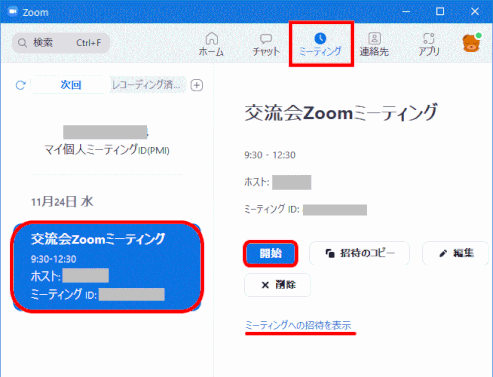Select My Personal Meeting ID (PMI) entry

107,141
